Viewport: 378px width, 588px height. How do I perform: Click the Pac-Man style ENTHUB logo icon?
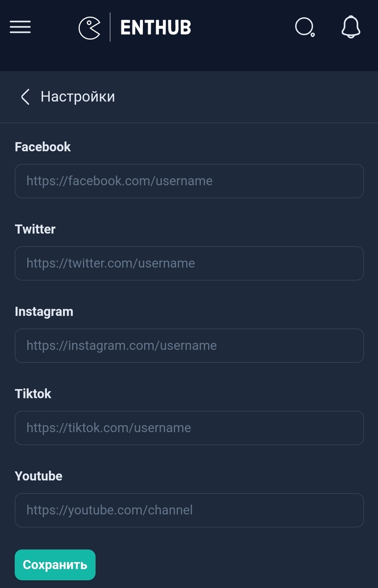click(x=90, y=28)
